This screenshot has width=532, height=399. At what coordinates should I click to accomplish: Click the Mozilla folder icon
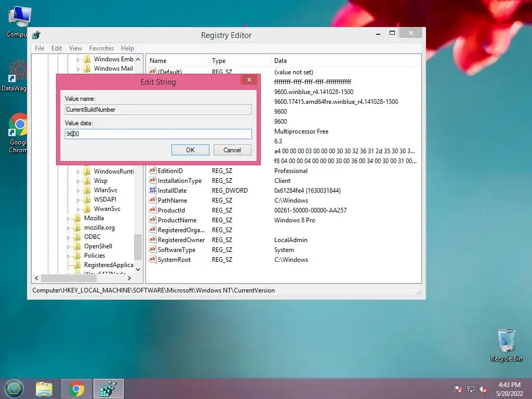tap(77, 218)
